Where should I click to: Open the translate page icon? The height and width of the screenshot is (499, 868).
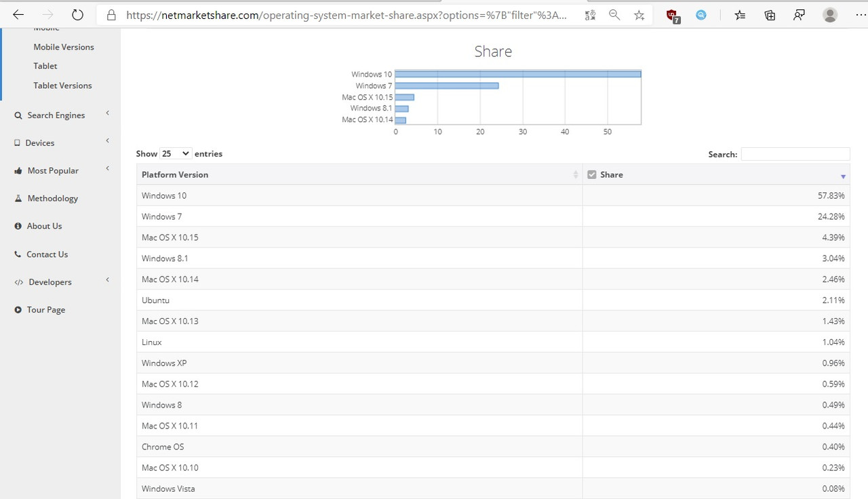point(590,15)
